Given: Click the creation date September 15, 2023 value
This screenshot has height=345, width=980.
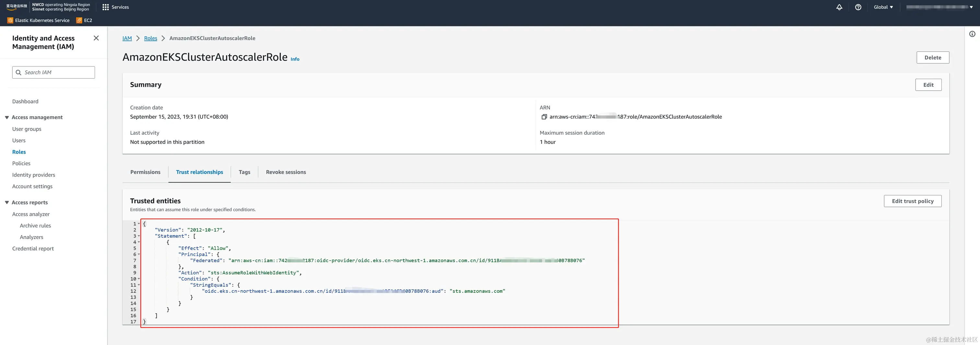Looking at the screenshot, I should point(179,117).
